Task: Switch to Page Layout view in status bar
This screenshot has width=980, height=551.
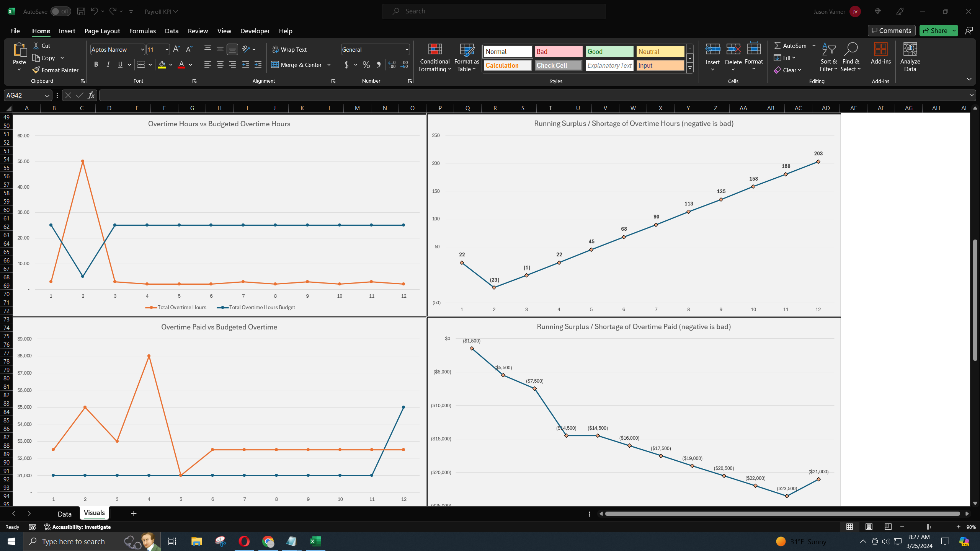Action: pyautogui.click(x=869, y=527)
